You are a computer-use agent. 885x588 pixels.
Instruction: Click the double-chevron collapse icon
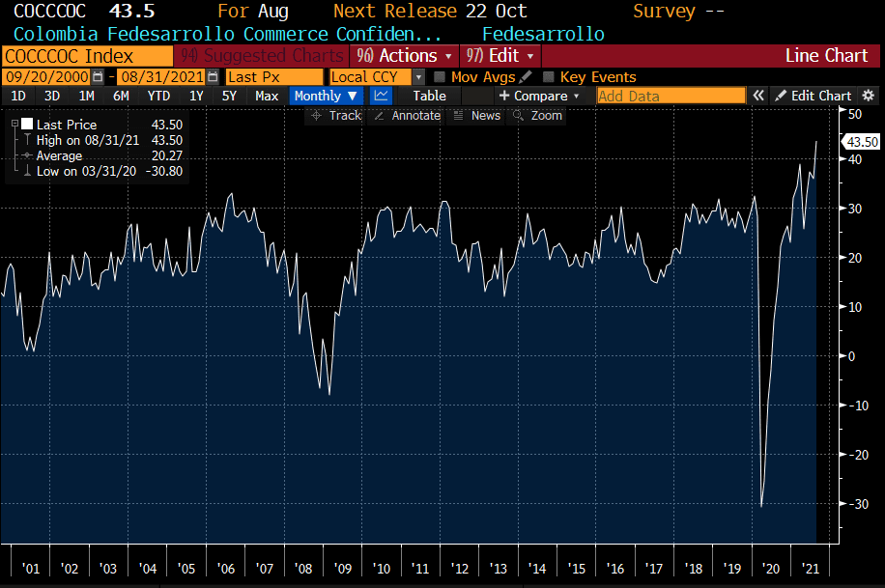[759, 96]
